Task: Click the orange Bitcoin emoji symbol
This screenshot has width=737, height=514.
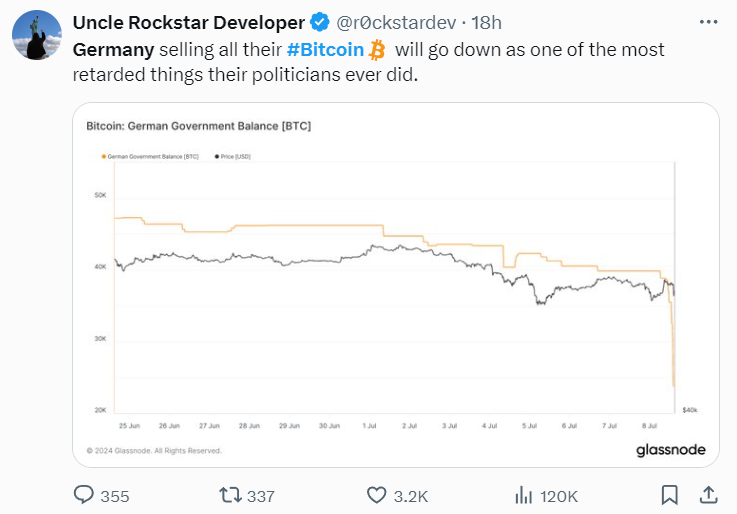Action: [x=377, y=50]
